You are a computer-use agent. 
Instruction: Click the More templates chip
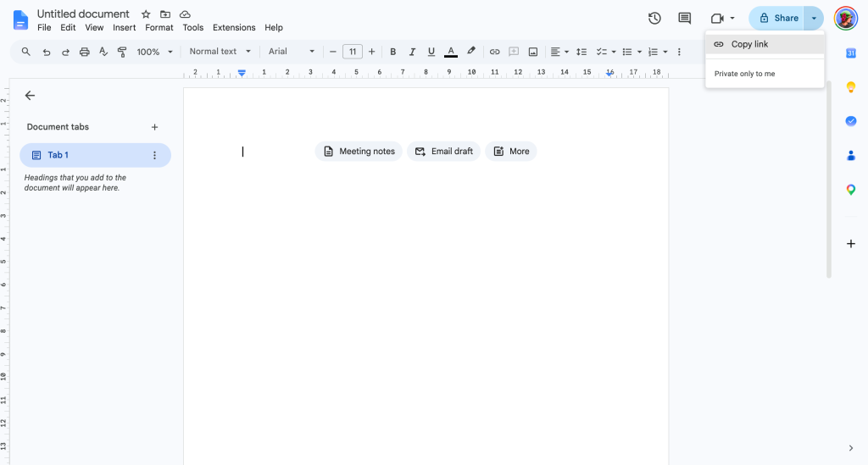(x=511, y=152)
